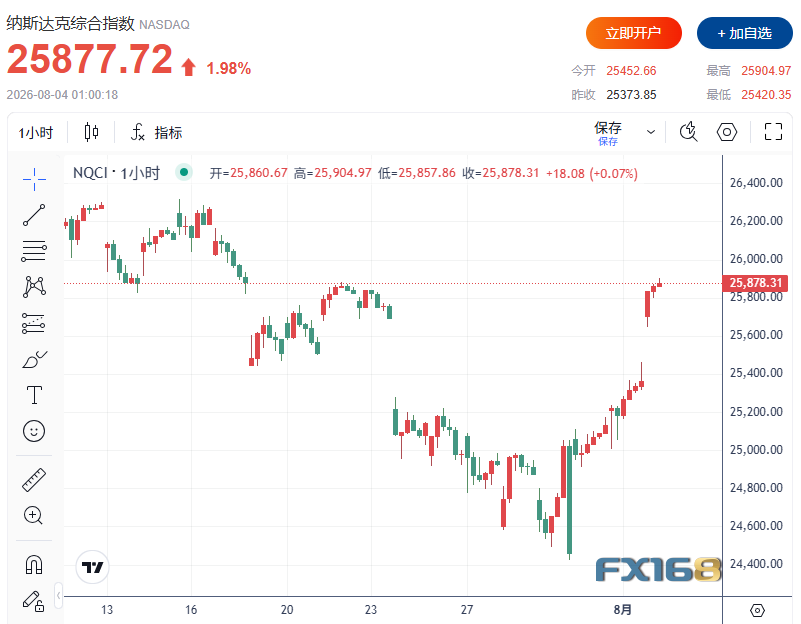This screenshot has height=624, width=801.
Task: Click the 25,878.31 current price label
Action: 756,283
